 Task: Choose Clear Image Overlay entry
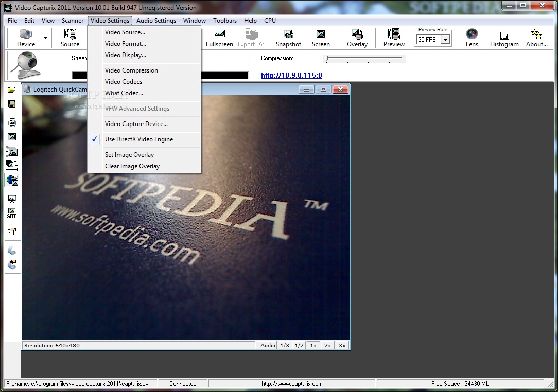click(x=144, y=167)
